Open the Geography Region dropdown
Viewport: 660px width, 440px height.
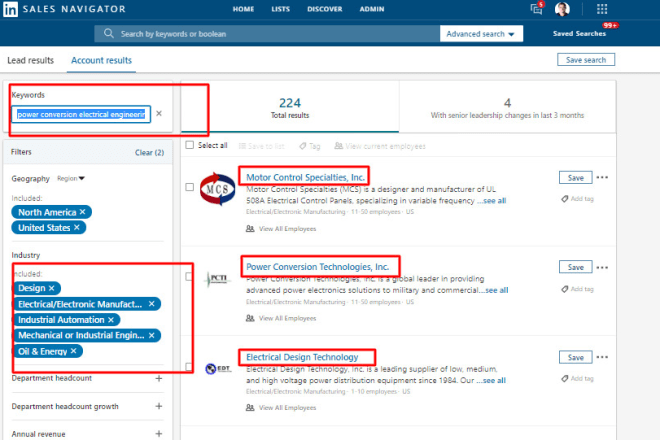[71, 179]
